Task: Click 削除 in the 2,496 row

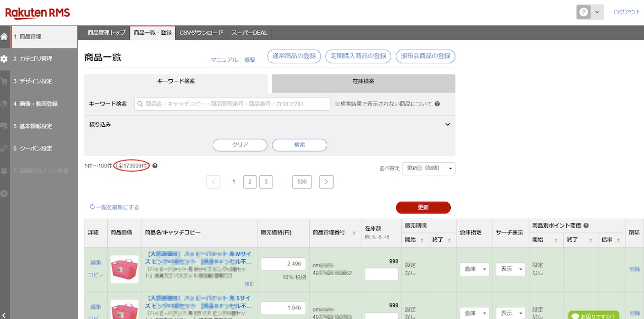Action: tap(634, 269)
